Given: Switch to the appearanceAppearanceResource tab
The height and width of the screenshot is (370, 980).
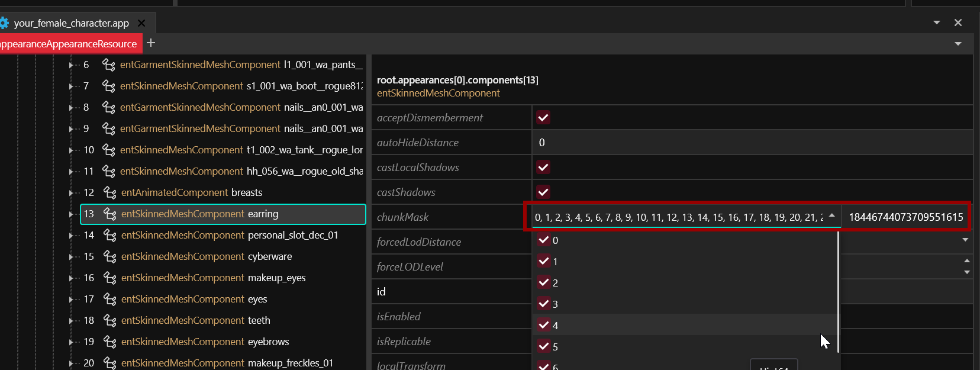Looking at the screenshot, I should click(68, 44).
